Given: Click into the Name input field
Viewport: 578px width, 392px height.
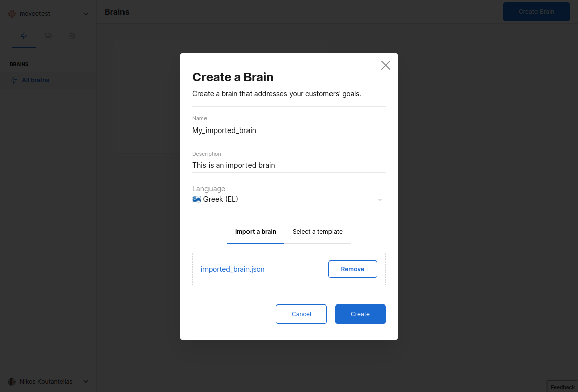Looking at the screenshot, I should [288, 130].
